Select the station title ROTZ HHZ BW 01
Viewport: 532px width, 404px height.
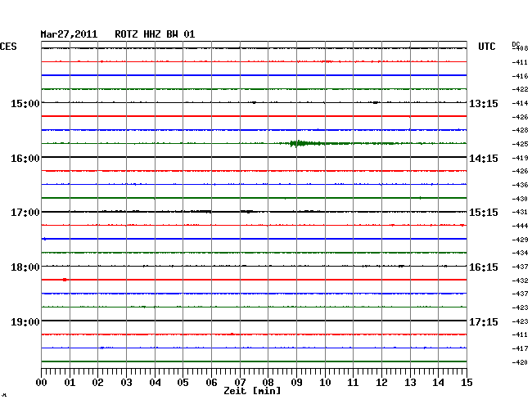pyautogui.click(x=155, y=34)
